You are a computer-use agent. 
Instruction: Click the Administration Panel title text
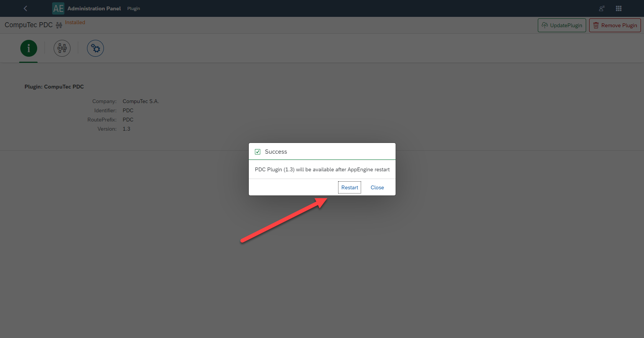pos(94,8)
